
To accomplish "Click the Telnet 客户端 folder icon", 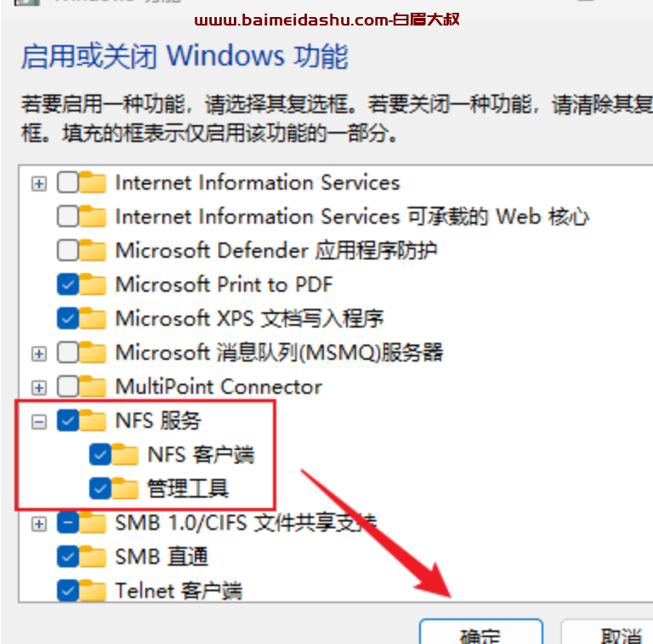I will tap(93, 590).
